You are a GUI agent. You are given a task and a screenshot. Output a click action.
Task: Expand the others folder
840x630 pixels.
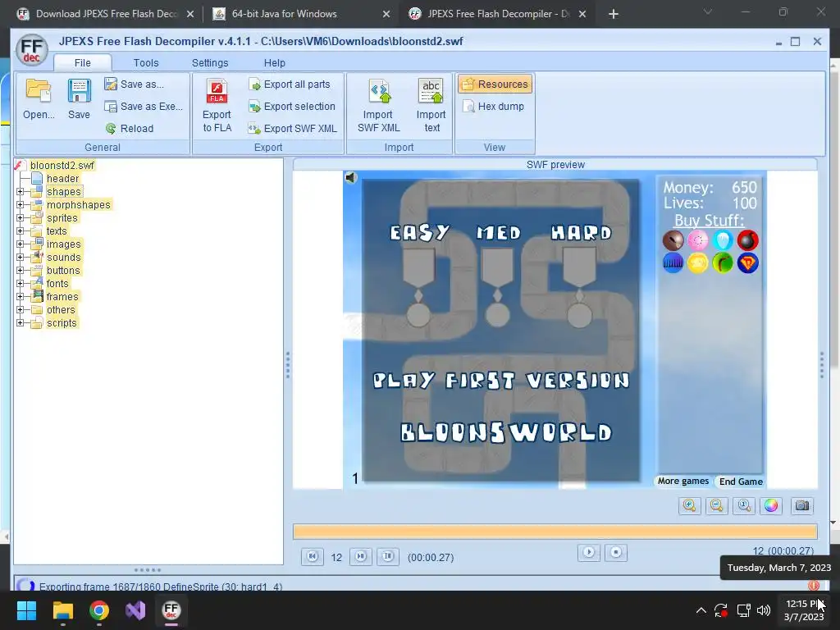(20, 309)
